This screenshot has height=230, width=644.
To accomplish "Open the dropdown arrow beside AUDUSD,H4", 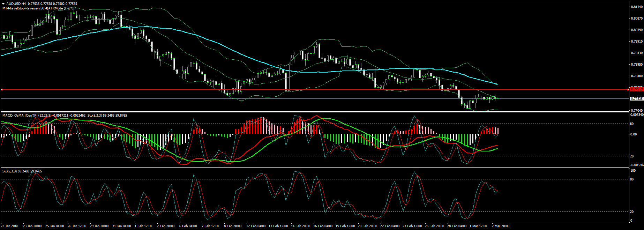I will 3,4.
